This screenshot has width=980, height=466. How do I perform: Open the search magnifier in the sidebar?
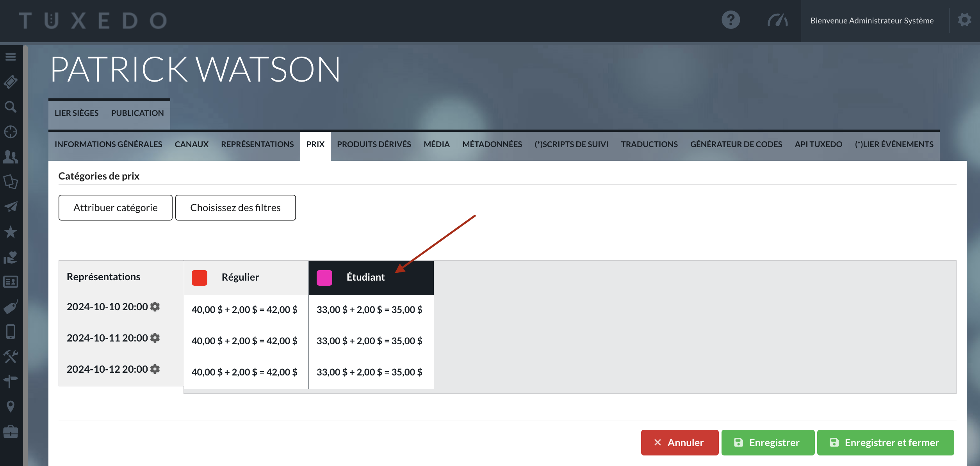(x=11, y=107)
